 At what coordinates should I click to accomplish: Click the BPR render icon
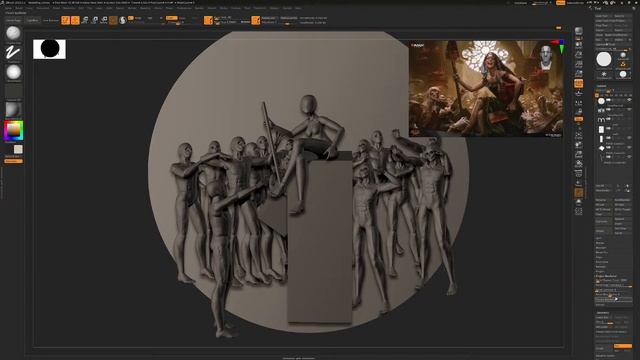pos(578,31)
